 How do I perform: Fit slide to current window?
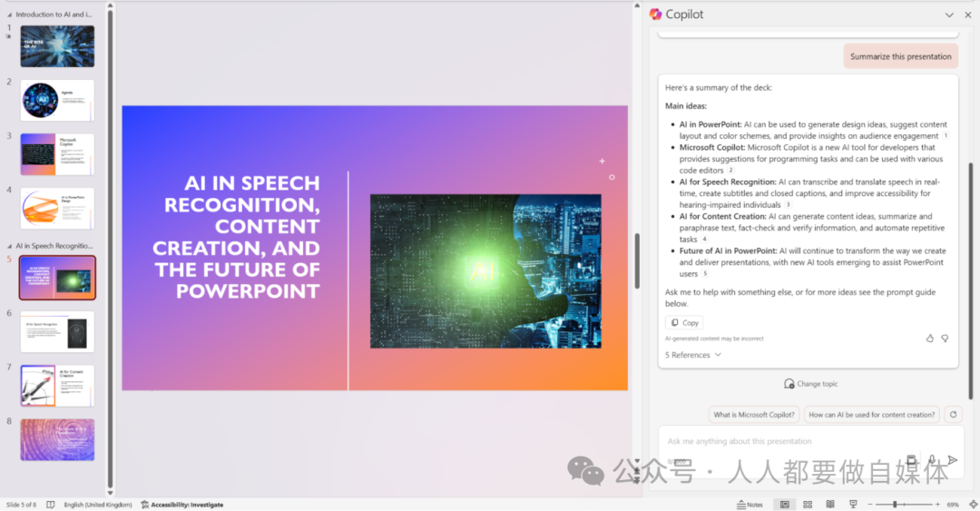point(973,504)
